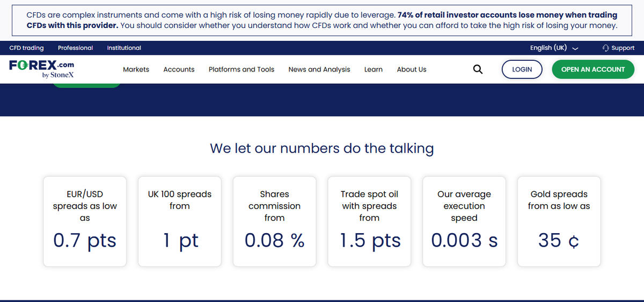Open the search magnifier icon

pos(478,69)
